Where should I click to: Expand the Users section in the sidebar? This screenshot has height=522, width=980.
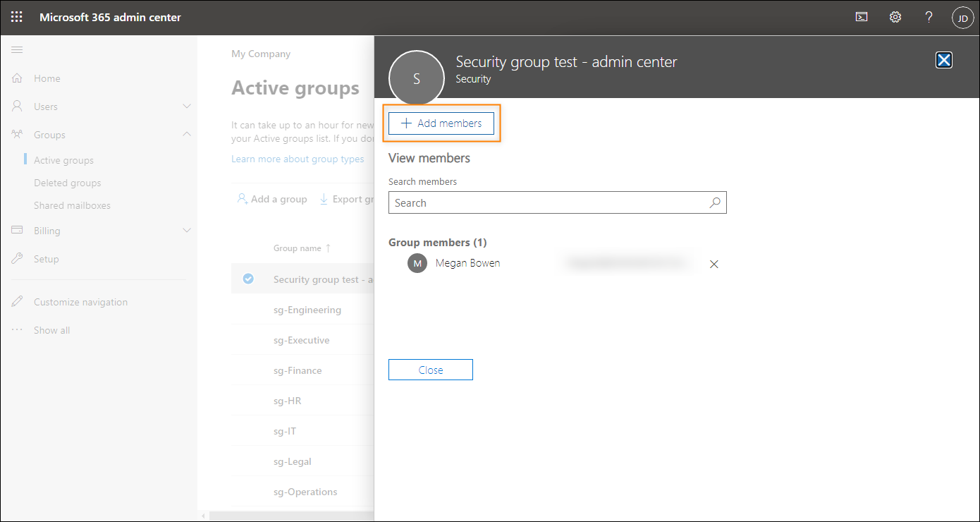186,106
